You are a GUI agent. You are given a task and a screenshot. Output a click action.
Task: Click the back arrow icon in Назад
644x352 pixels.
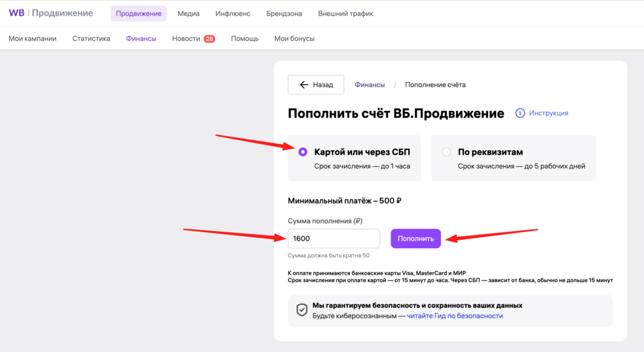click(x=304, y=85)
